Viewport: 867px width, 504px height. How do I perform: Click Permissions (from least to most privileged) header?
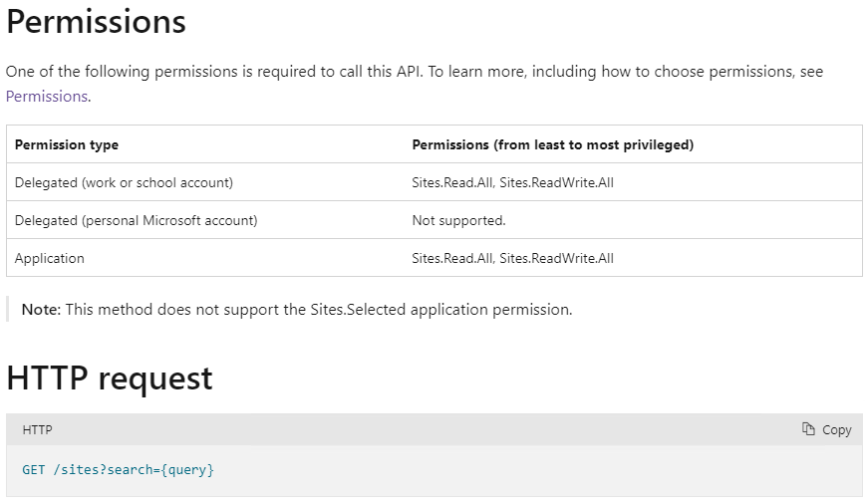point(553,144)
